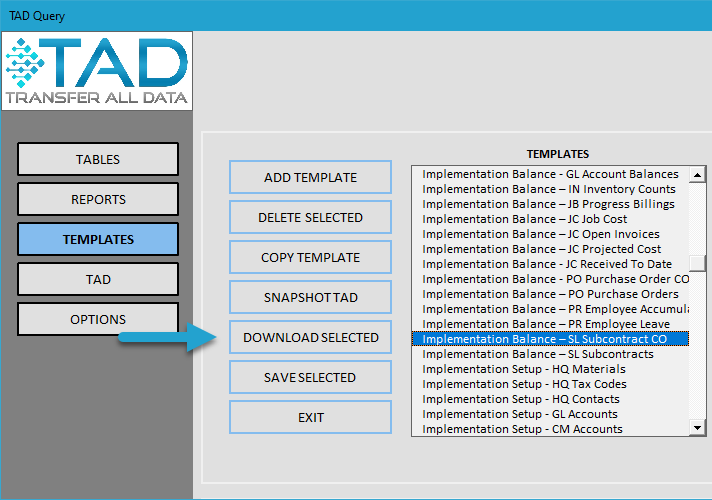The height and width of the screenshot is (500, 712).
Task: Click the TAD Transfer All Data logo
Action: (97, 71)
